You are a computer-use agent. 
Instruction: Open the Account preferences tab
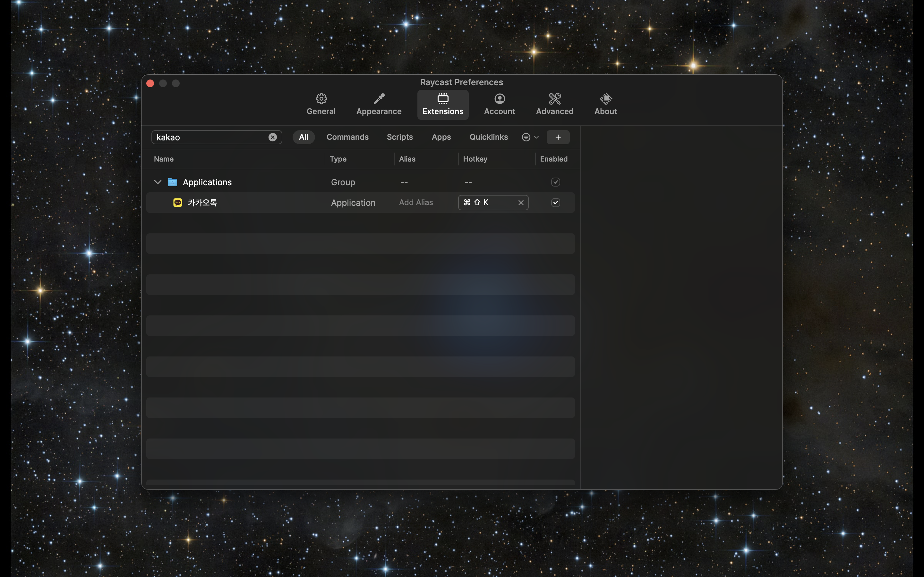coord(499,104)
